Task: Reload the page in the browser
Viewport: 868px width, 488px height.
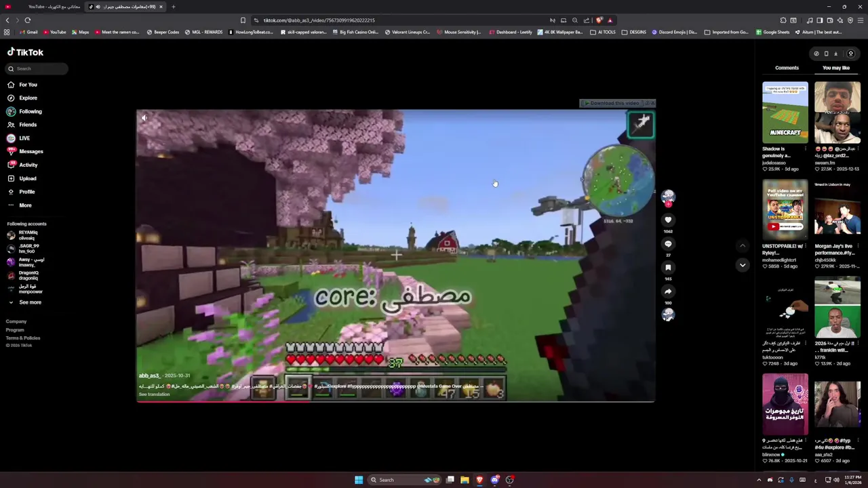Action: coord(28,20)
